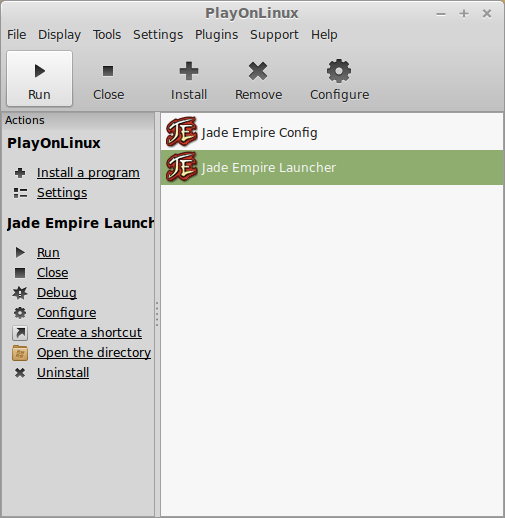505x518 pixels.
Task: Minimize the PlayOnLinux window
Action: tap(441, 14)
